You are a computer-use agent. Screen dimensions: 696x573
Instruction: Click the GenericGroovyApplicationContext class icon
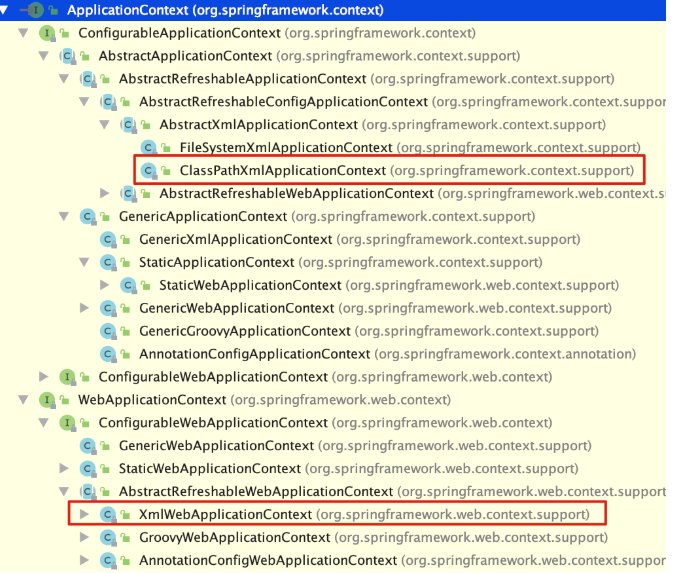pyautogui.click(x=108, y=331)
